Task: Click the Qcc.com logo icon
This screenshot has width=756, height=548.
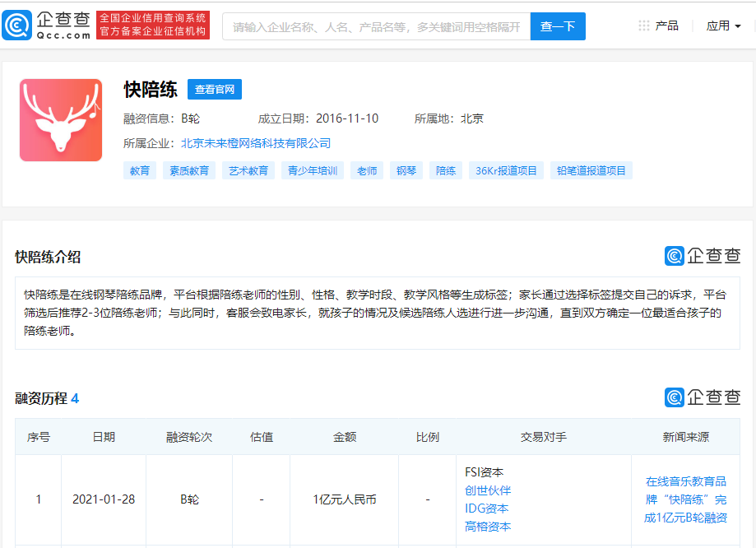Action: [17, 25]
